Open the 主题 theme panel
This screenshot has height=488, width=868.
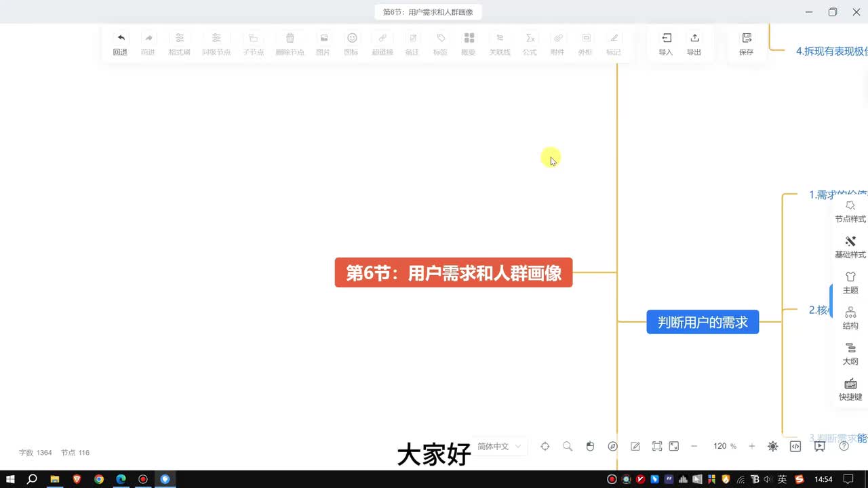tap(850, 282)
